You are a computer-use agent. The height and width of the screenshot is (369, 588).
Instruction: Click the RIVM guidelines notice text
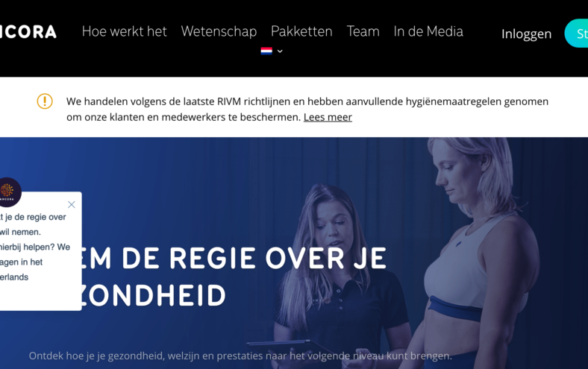(x=307, y=109)
